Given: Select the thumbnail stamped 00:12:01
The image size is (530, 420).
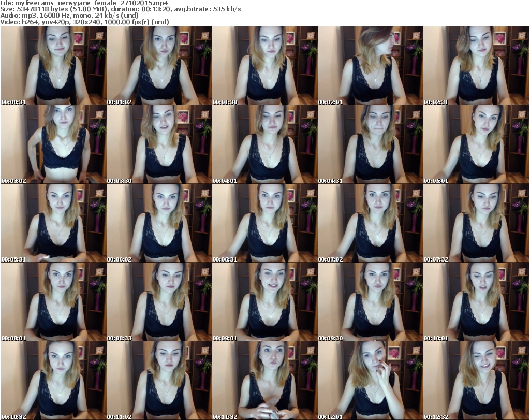Looking at the screenshot, I should [371, 381].
